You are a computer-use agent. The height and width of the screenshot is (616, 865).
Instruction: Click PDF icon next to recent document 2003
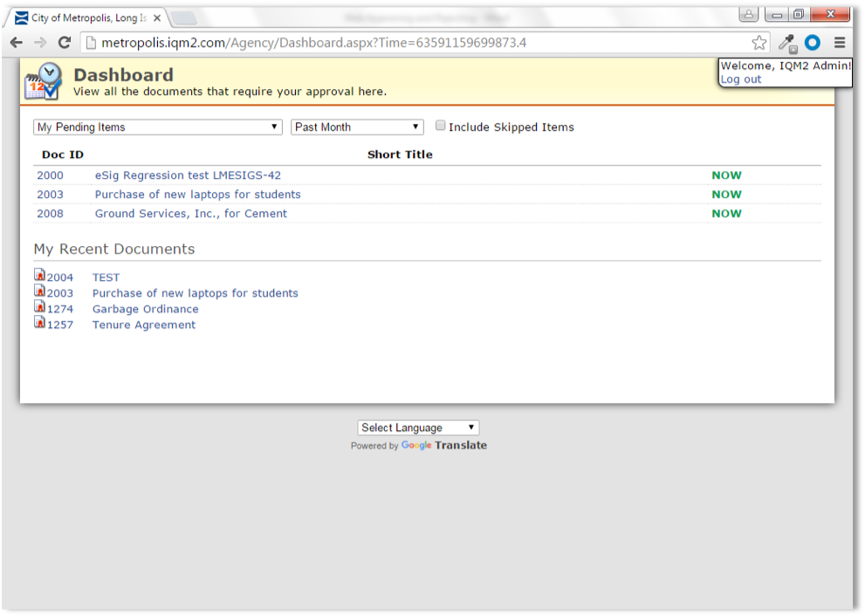40,290
